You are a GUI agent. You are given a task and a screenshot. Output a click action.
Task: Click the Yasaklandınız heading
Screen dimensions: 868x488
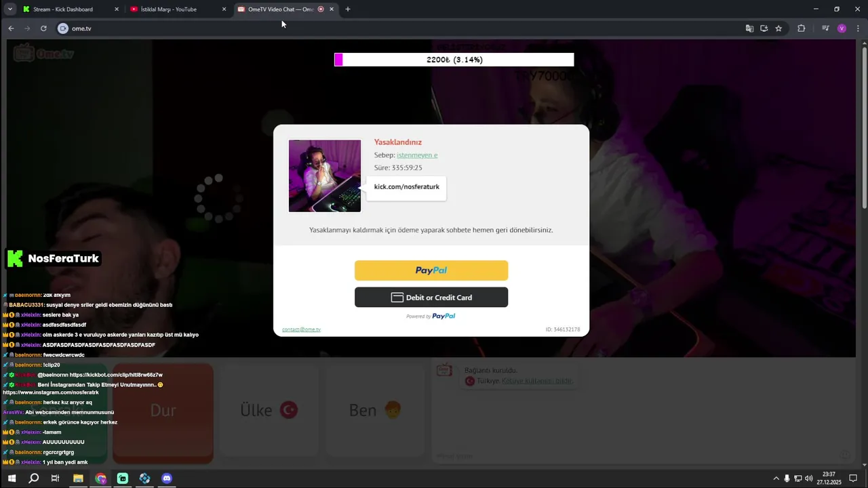click(x=398, y=142)
